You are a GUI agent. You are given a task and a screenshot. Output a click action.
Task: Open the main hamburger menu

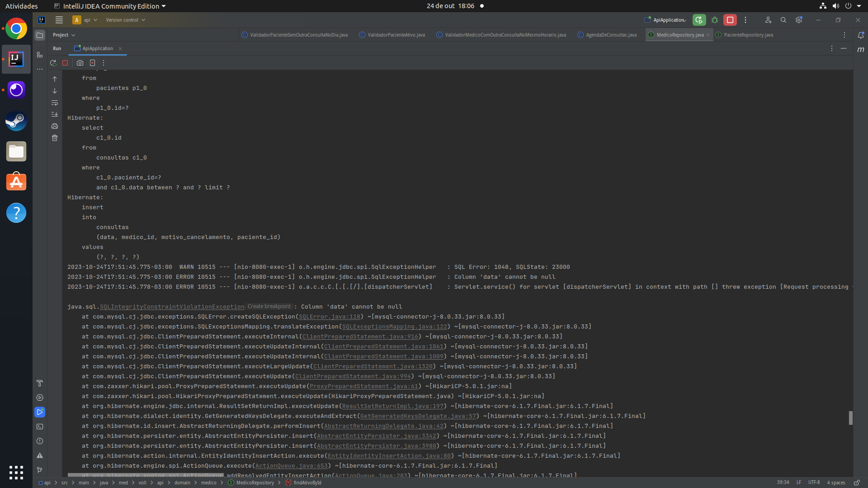pyautogui.click(x=59, y=20)
